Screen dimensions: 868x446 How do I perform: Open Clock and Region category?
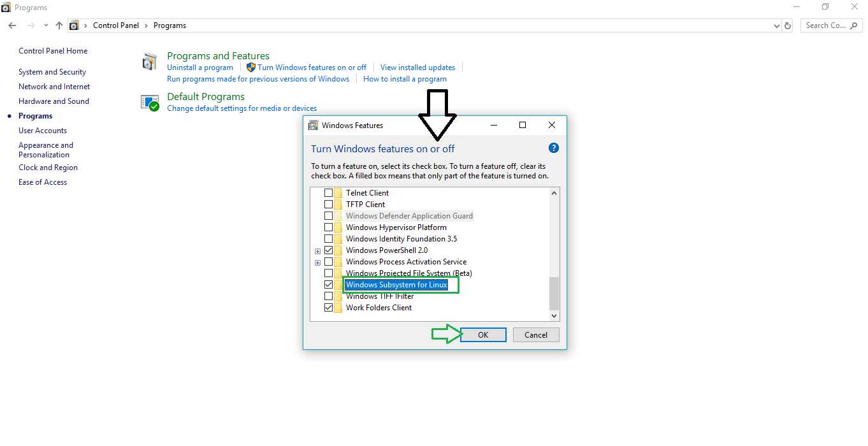[x=48, y=168]
